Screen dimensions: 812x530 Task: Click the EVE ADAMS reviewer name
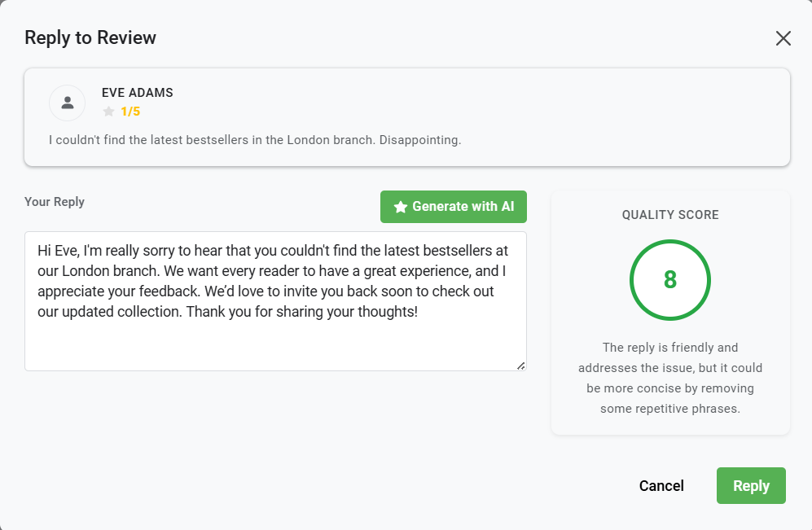point(137,93)
